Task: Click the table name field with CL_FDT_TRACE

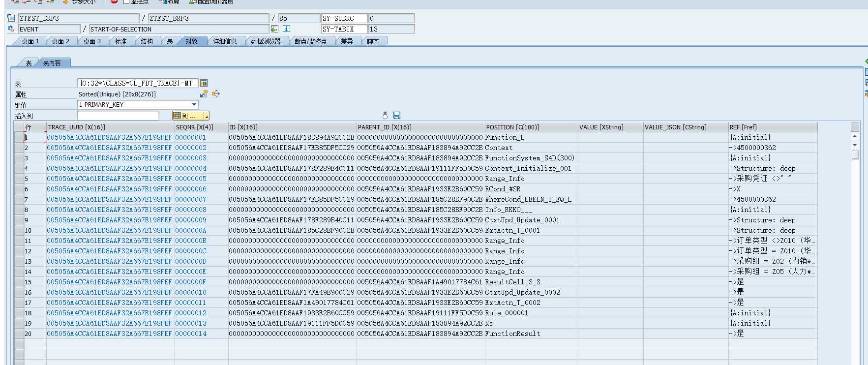Action: (x=138, y=83)
